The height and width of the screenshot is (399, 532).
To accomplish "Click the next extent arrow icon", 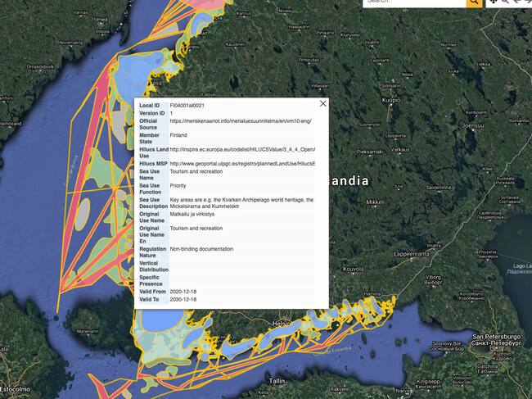I will pyautogui.click(x=526, y=2).
